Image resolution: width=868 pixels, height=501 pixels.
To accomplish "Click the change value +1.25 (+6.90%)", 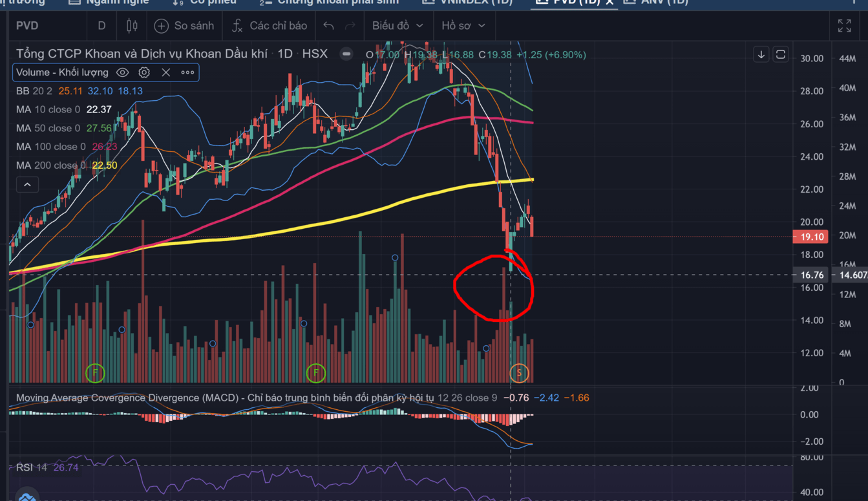I will pos(551,55).
